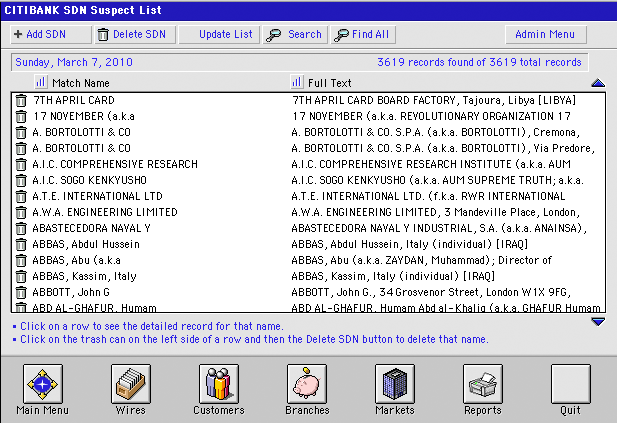The width and height of the screenshot is (617, 423).
Task: Click the records found count text
Action: [479, 62]
